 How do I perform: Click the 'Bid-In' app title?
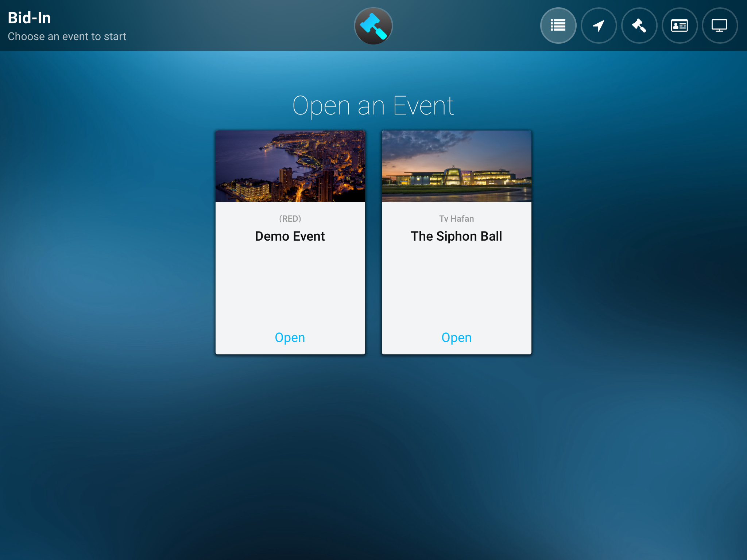(x=29, y=18)
